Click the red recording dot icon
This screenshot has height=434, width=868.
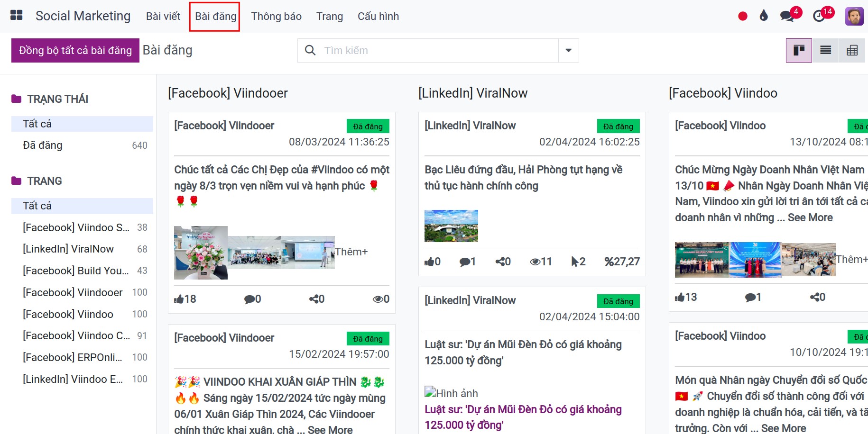[x=743, y=16]
